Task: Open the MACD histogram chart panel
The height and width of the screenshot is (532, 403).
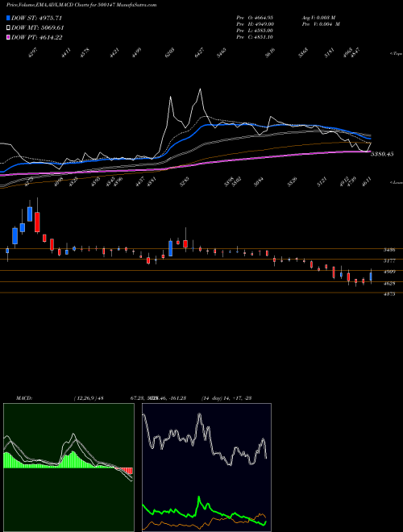Action: pyautogui.click(x=69, y=468)
